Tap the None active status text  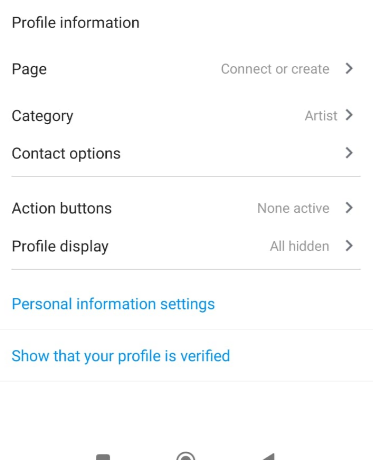coord(293,208)
